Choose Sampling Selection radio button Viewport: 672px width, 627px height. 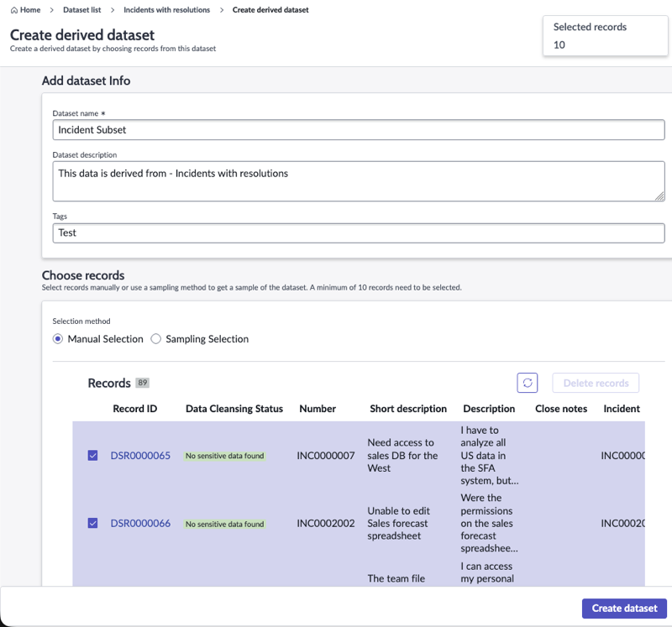[x=156, y=339]
